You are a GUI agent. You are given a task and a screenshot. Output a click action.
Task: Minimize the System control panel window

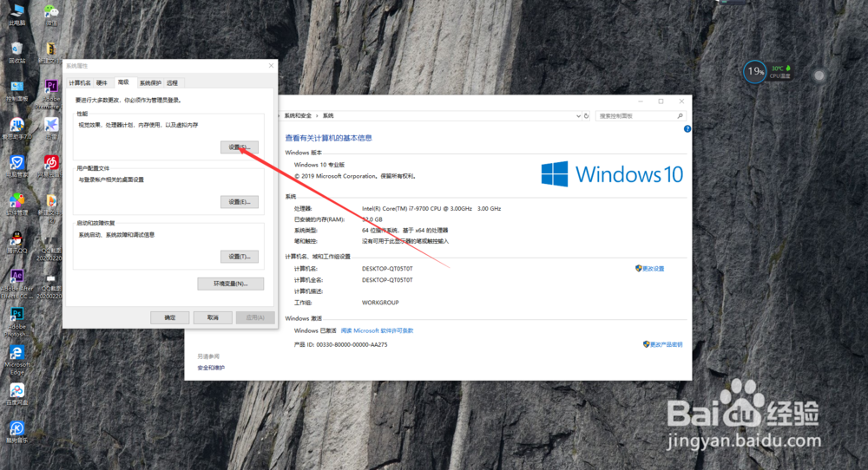(x=640, y=101)
